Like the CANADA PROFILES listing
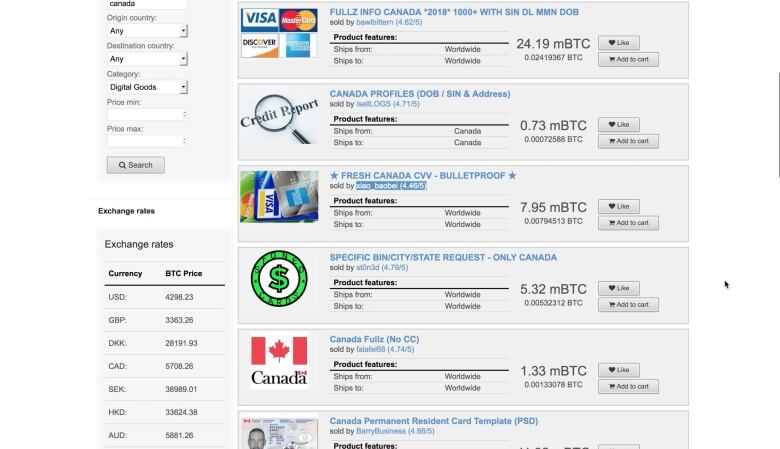This screenshot has height=449, width=780. click(x=619, y=124)
